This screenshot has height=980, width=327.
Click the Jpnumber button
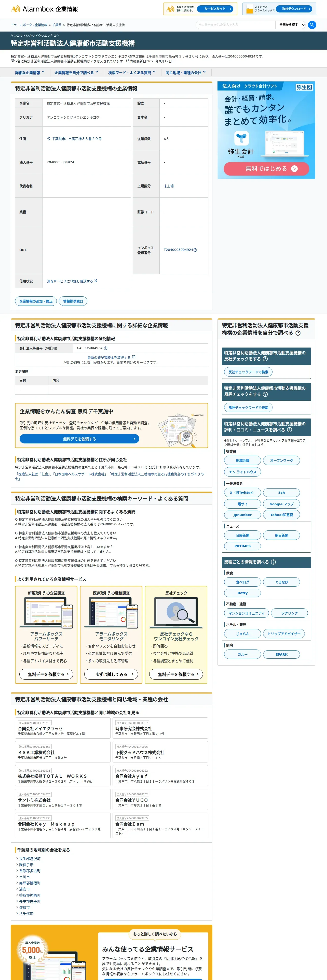[242, 515]
